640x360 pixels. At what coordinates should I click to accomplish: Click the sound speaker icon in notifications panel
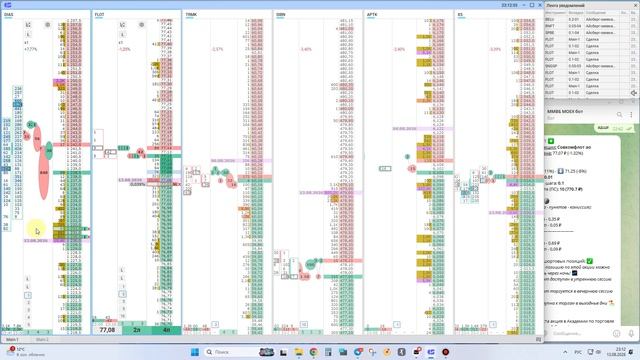point(633,93)
